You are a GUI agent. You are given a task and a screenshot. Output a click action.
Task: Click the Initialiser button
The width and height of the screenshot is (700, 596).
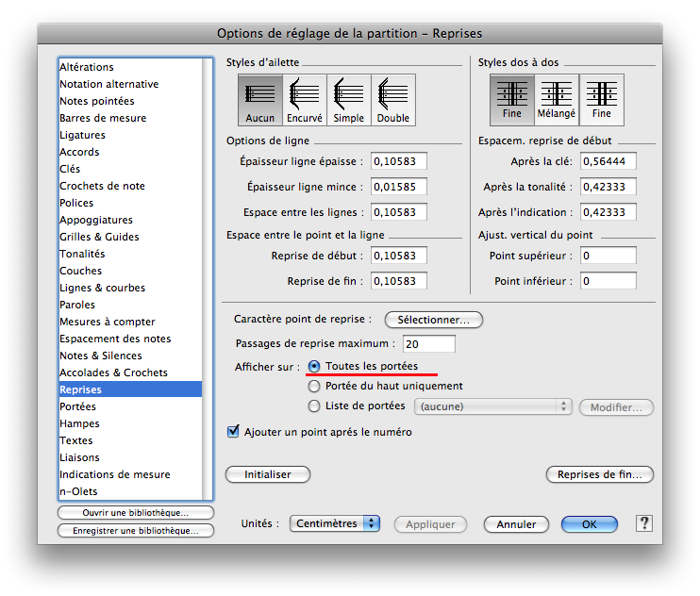pyautogui.click(x=268, y=474)
